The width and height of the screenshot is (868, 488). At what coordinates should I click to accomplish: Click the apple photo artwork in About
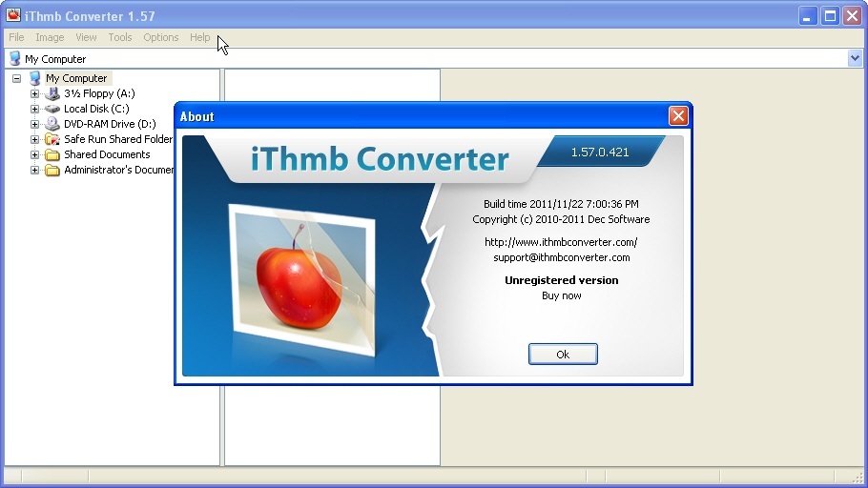point(301,280)
